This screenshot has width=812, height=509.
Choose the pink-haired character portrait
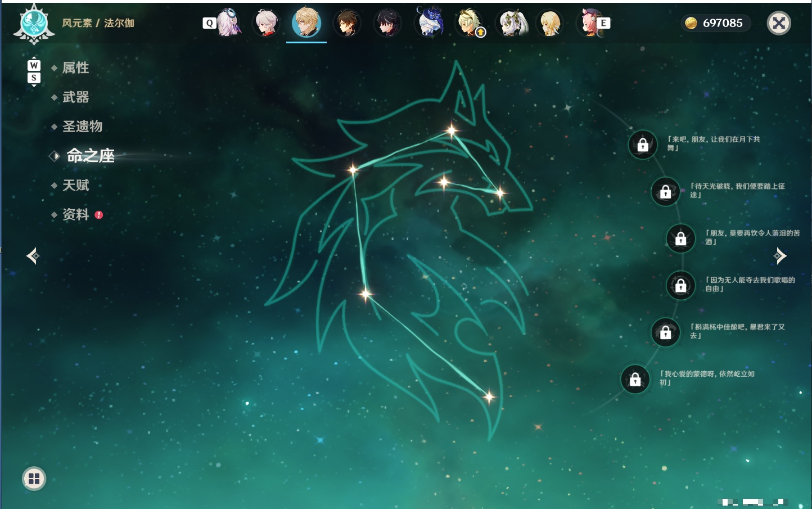(589, 23)
